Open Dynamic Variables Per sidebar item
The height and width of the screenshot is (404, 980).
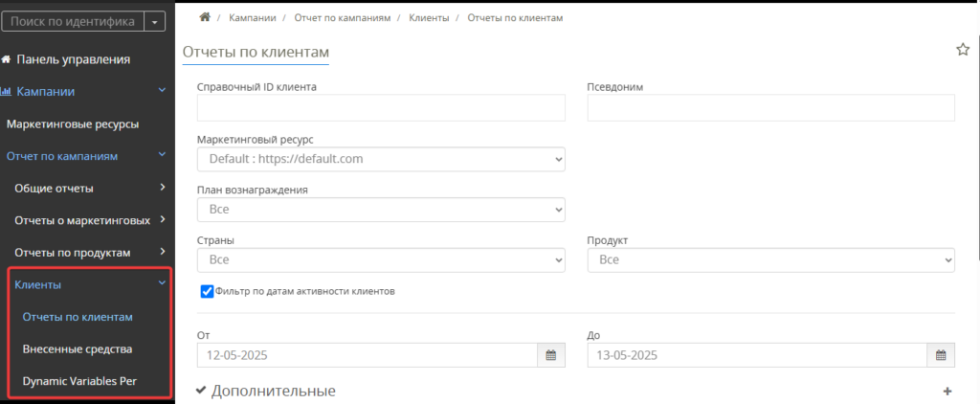coord(79,381)
